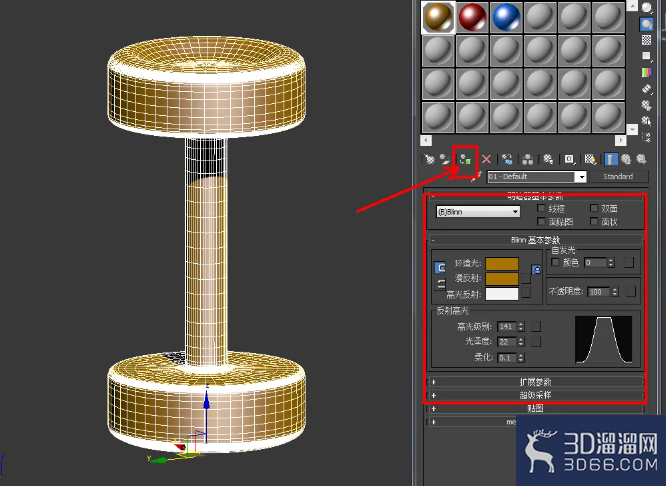Viewport: 666px width, 486px height.
Task: Pick material from object eyedropper
Action: (476, 176)
